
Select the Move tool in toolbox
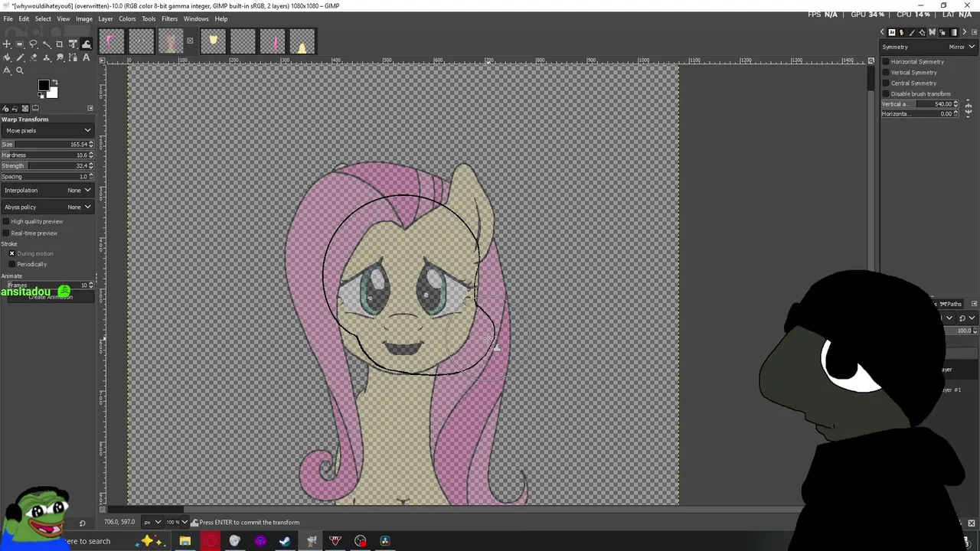pos(6,44)
